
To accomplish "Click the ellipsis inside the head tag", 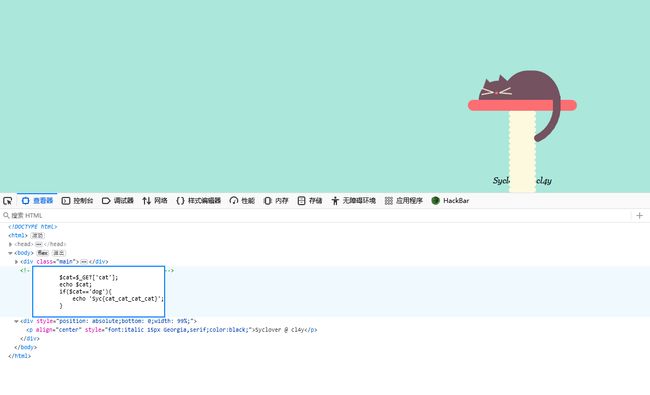I will [x=39, y=244].
